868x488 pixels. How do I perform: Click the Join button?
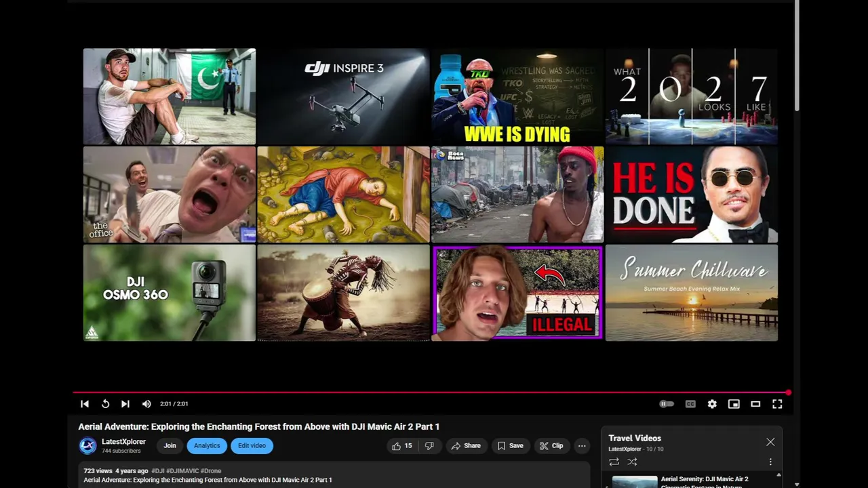point(170,445)
